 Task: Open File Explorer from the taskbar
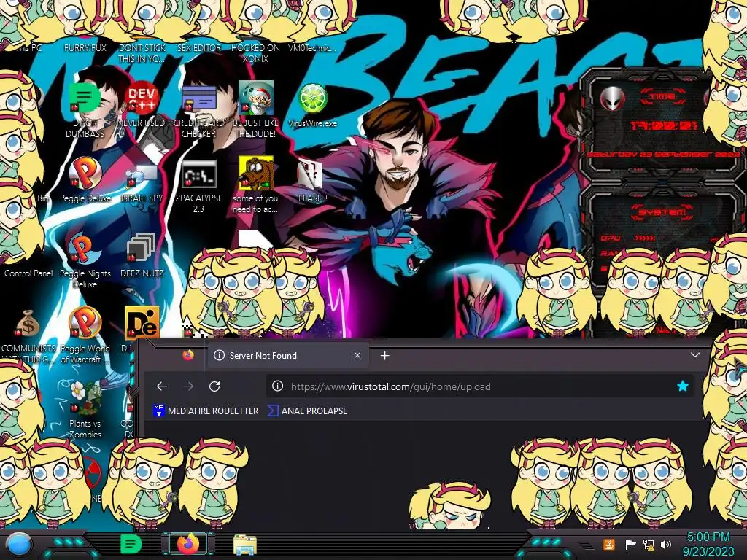click(x=245, y=545)
